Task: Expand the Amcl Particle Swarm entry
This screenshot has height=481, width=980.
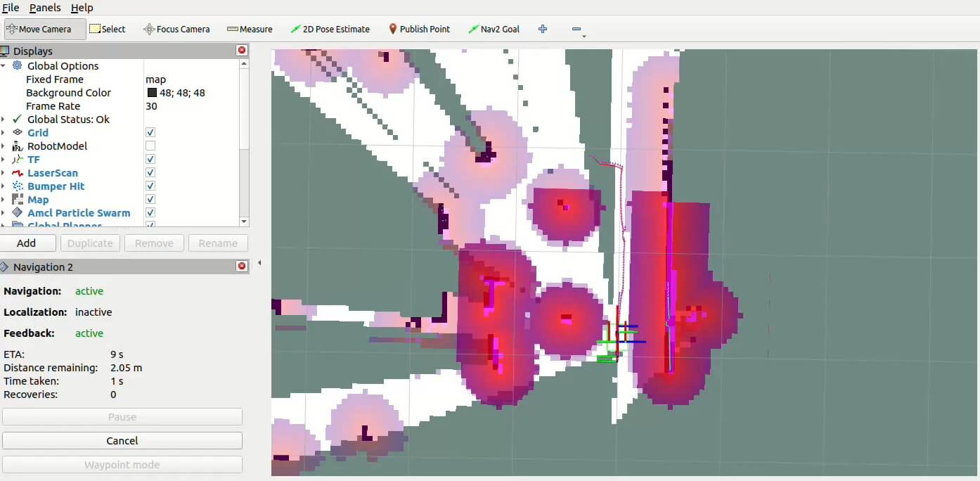Action: click(4, 213)
